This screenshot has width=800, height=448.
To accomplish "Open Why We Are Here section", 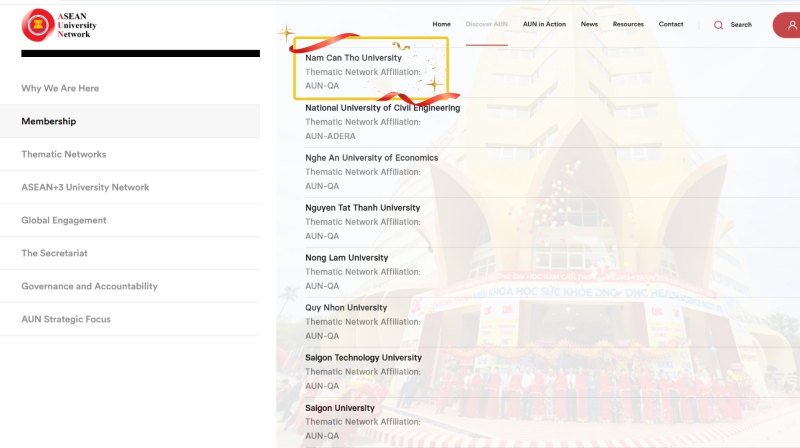I will tap(60, 88).
